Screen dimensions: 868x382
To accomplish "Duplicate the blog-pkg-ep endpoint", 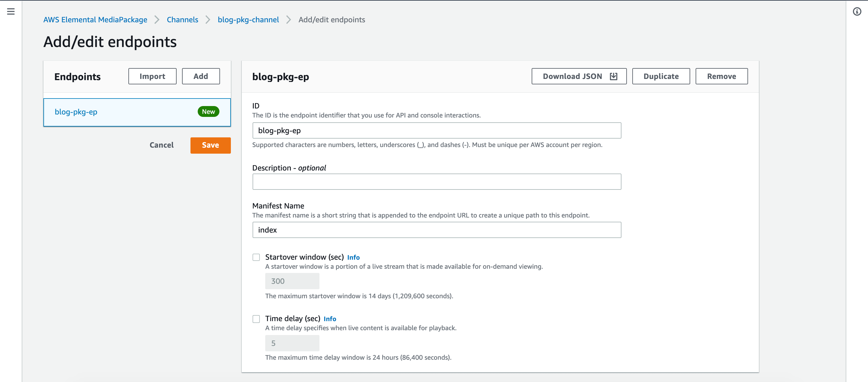I will point(661,76).
